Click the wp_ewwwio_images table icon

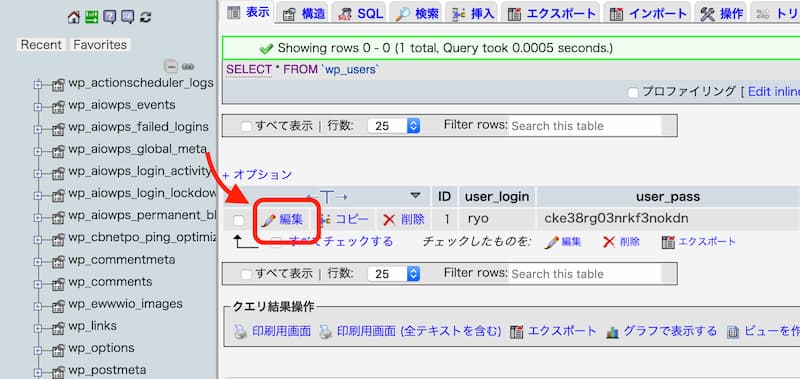point(58,305)
